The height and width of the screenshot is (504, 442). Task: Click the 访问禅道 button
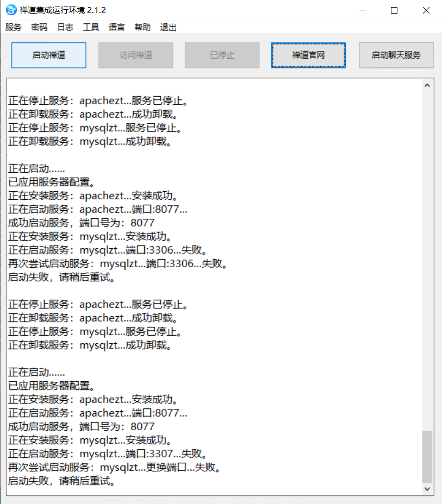point(136,55)
